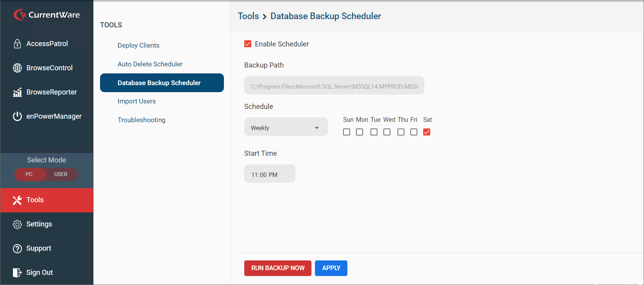Check the Mon backup day
The height and width of the screenshot is (285, 644).
point(360,132)
